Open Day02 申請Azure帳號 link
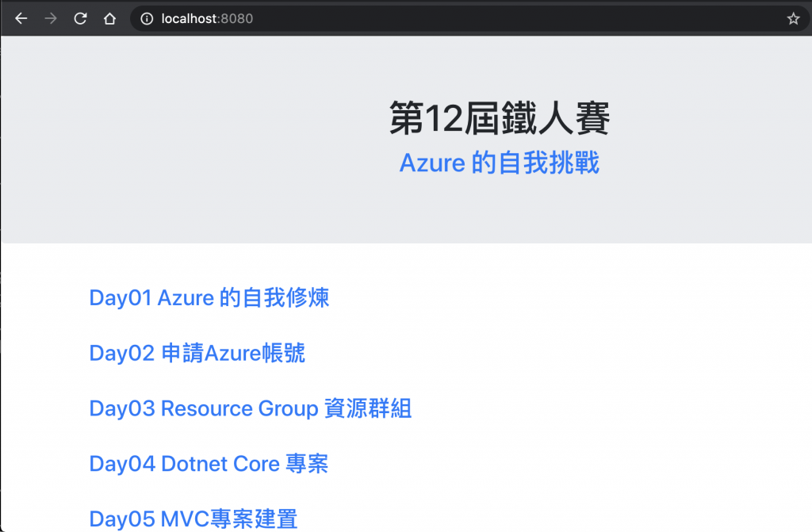Screen dimensions: 812x532 (x=197, y=354)
